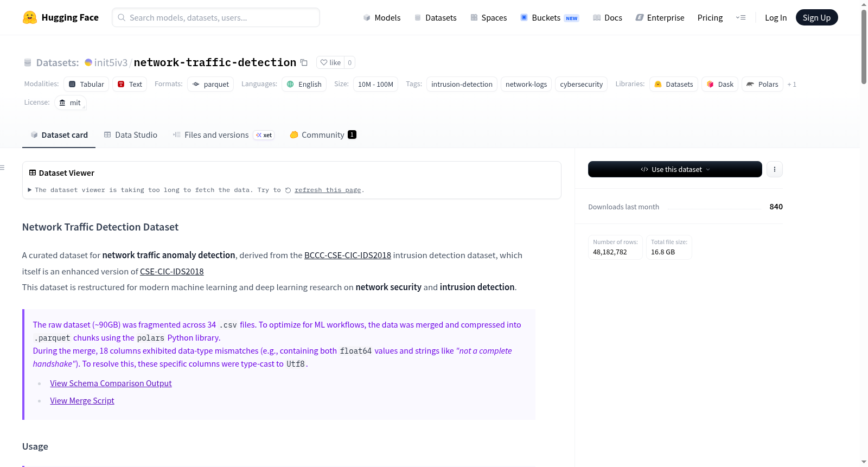Select the 10M - 100M size tag

[375, 84]
